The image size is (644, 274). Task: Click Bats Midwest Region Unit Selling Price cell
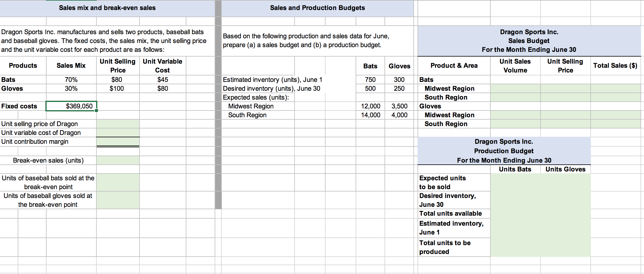tap(566, 88)
